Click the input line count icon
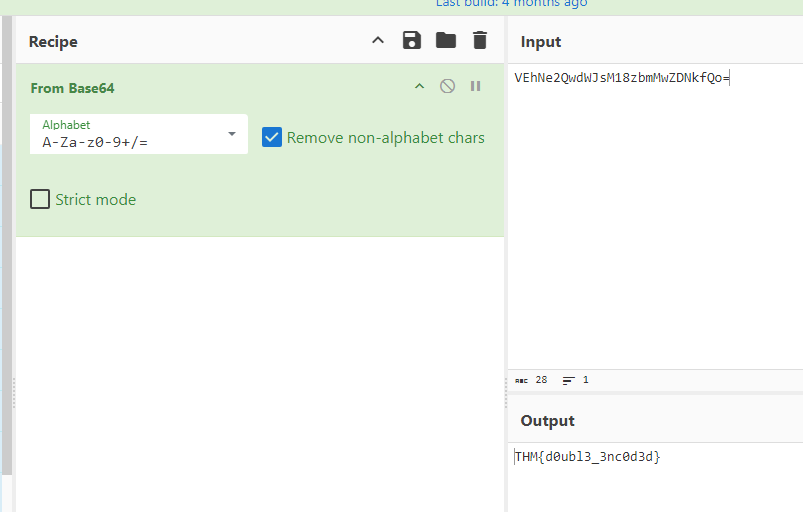The height and width of the screenshot is (512, 803). pos(569,381)
